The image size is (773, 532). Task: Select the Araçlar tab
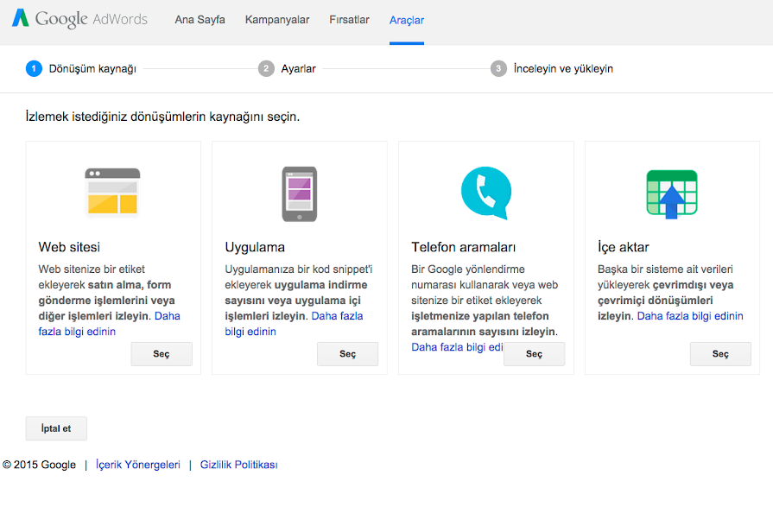(x=406, y=20)
